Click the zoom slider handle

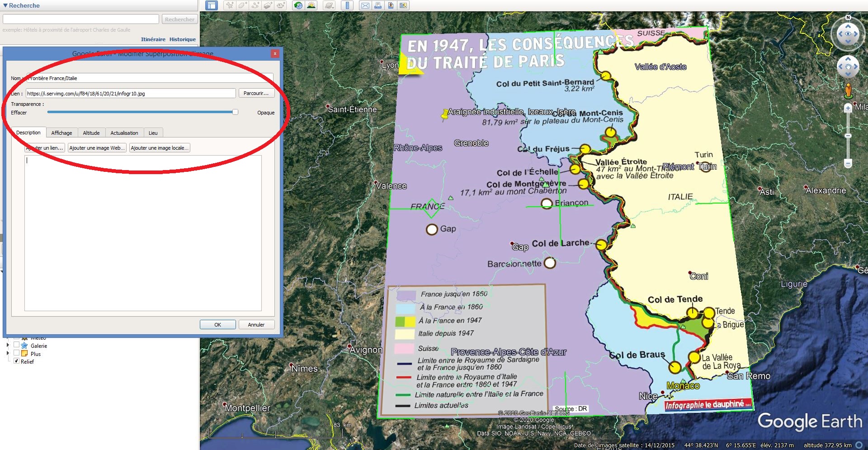pos(848,136)
